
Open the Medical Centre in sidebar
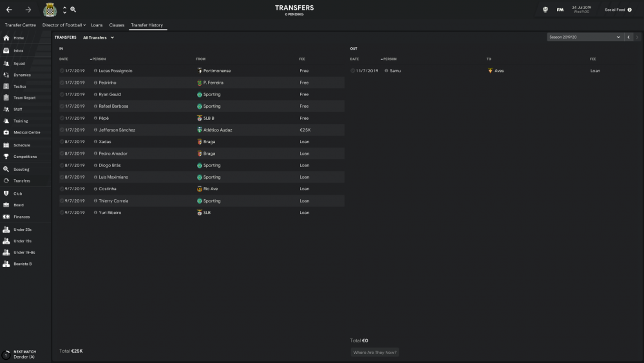tap(26, 132)
